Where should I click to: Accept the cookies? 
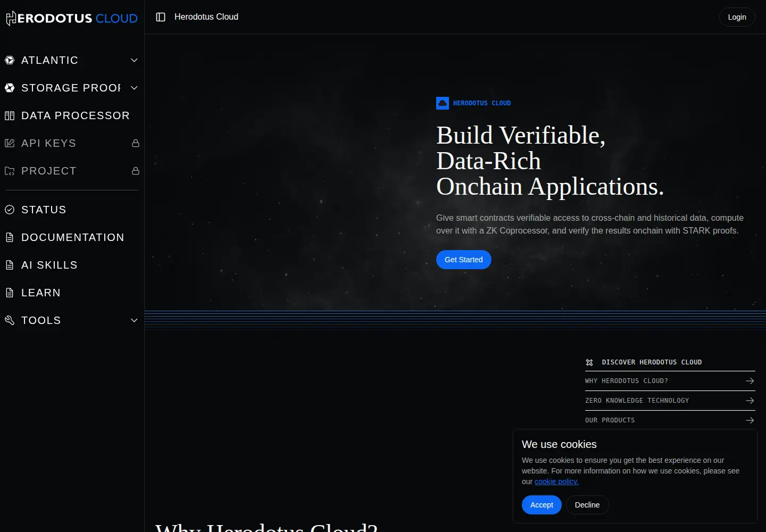pos(542,505)
